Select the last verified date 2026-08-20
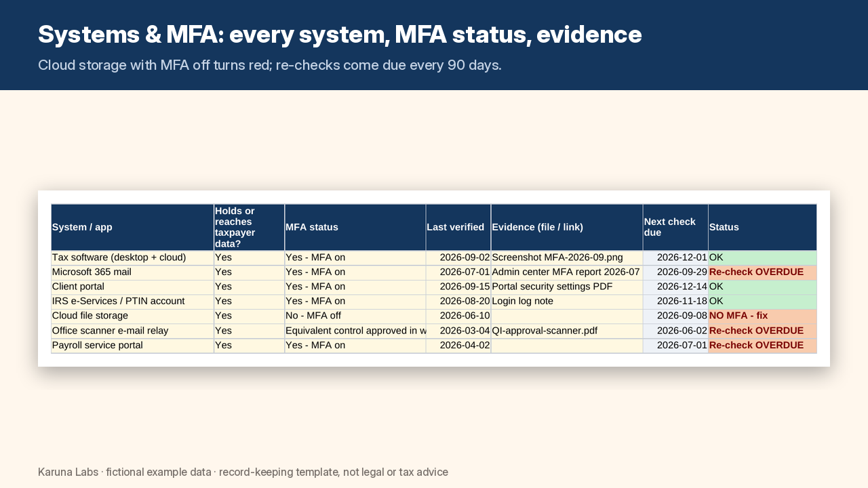Screen dimensions: 868x488 458,302
